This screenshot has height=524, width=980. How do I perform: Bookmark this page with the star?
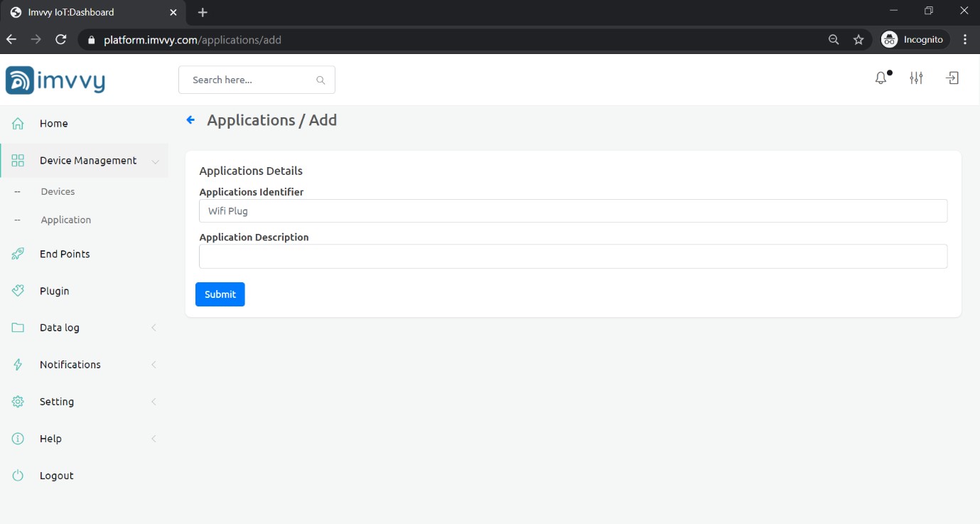click(x=858, y=40)
